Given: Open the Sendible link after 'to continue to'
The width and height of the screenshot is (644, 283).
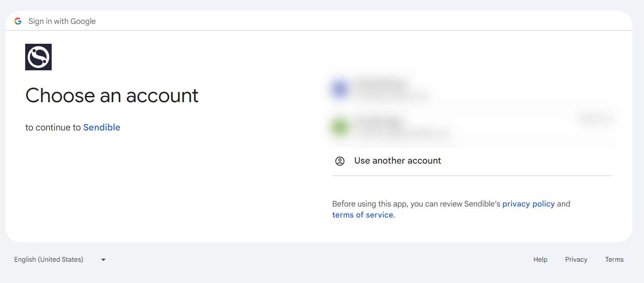Looking at the screenshot, I should (102, 127).
